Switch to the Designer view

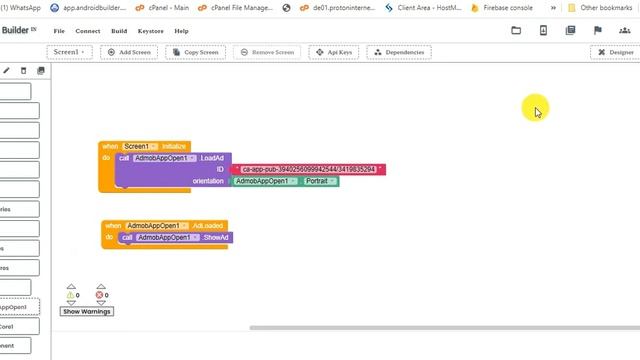616,52
